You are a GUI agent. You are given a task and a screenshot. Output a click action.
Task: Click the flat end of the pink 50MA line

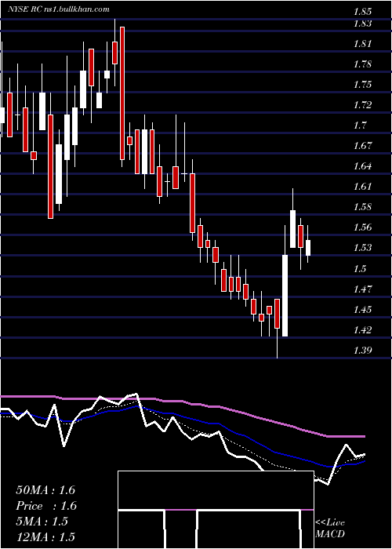347,437
